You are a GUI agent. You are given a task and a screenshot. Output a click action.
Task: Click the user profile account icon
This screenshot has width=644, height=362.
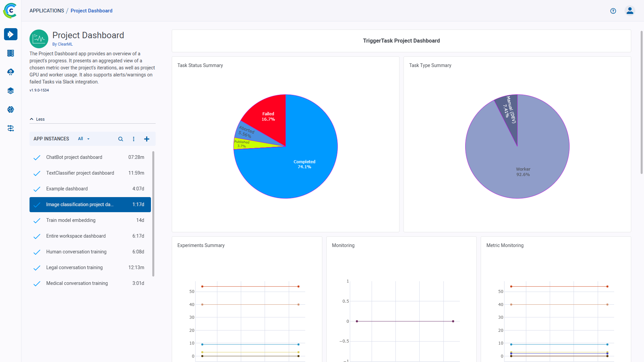(x=630, y=11)
